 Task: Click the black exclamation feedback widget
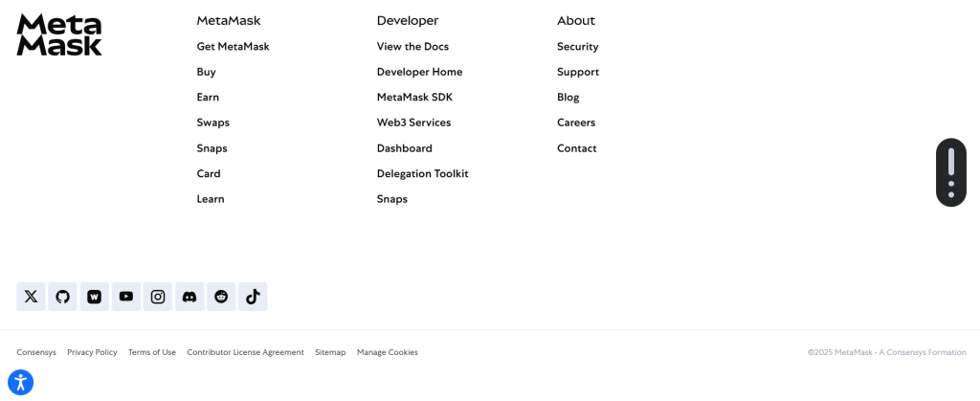coord(951,172)
